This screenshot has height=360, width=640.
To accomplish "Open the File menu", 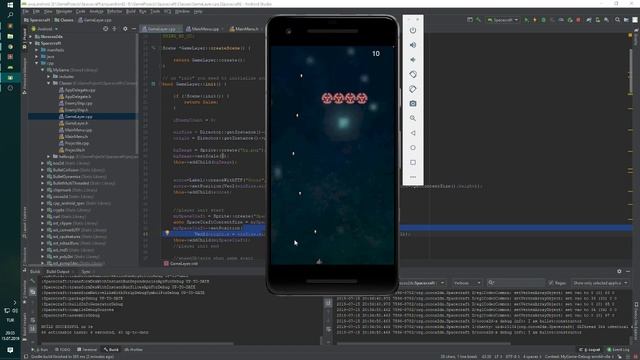I will coord(25,11).
